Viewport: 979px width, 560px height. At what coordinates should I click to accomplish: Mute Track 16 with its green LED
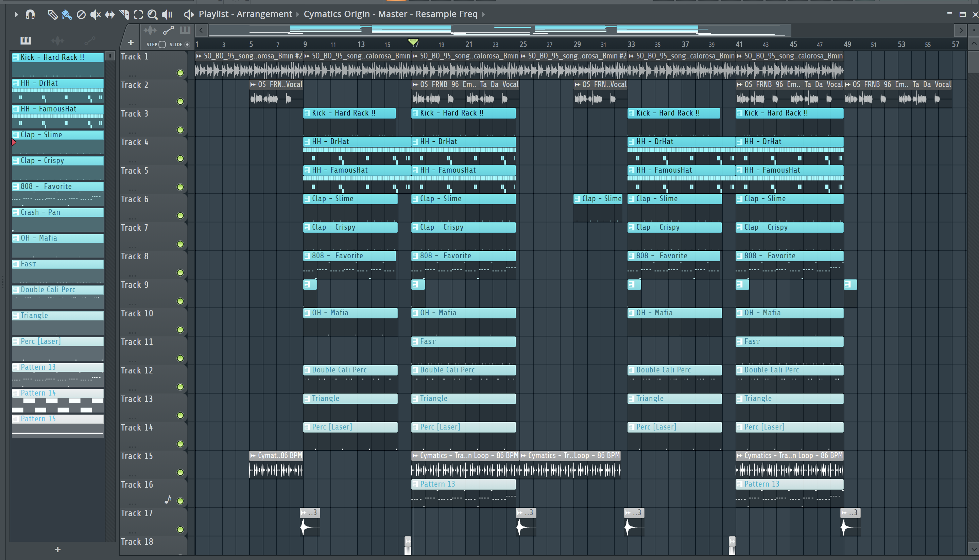(180, 501)
